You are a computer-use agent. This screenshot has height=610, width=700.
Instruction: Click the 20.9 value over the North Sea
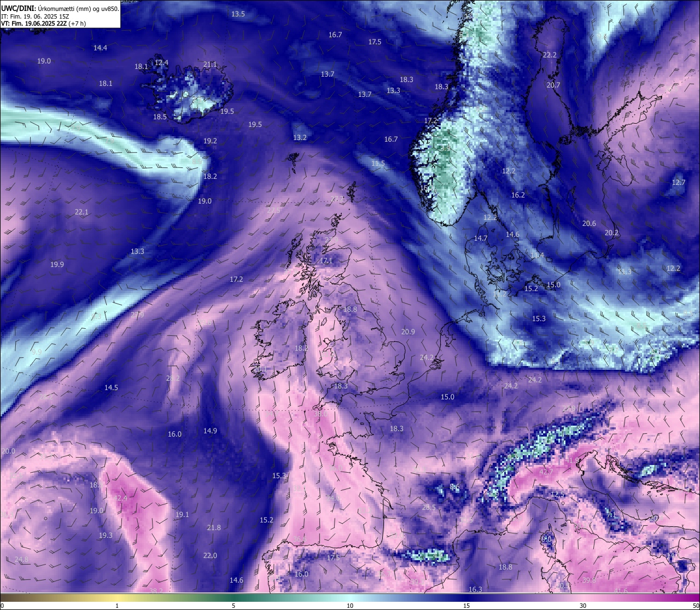(408, 332)
